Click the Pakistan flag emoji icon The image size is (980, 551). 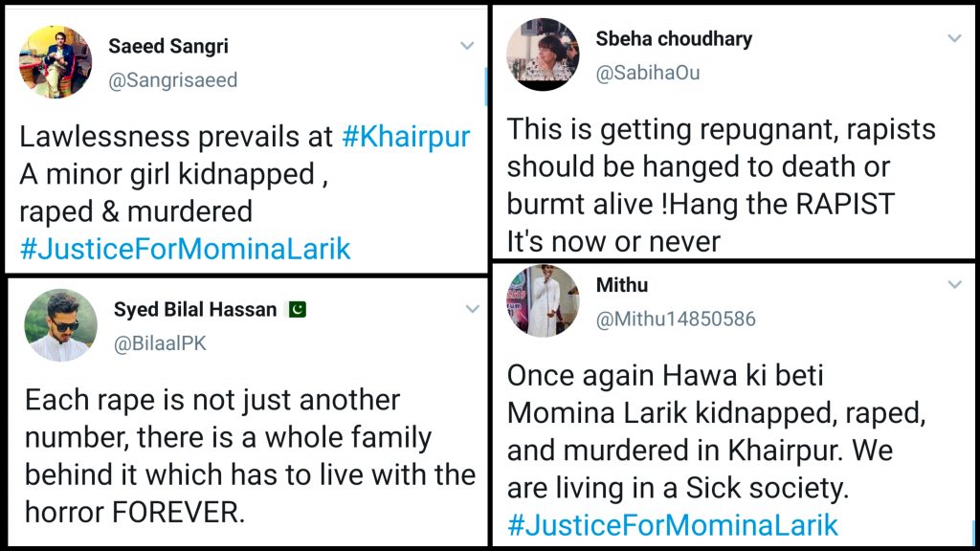[297, 310]
